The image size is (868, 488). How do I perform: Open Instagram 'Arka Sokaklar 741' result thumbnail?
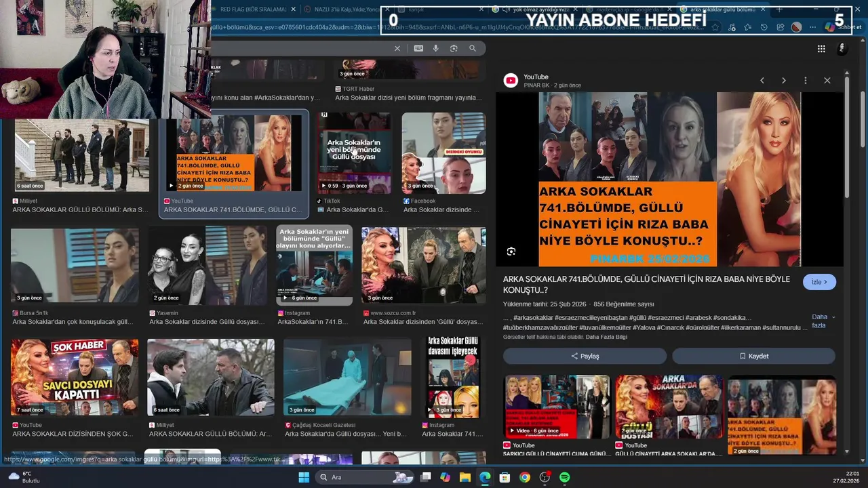pyautogui.click(x=454, y=377)
